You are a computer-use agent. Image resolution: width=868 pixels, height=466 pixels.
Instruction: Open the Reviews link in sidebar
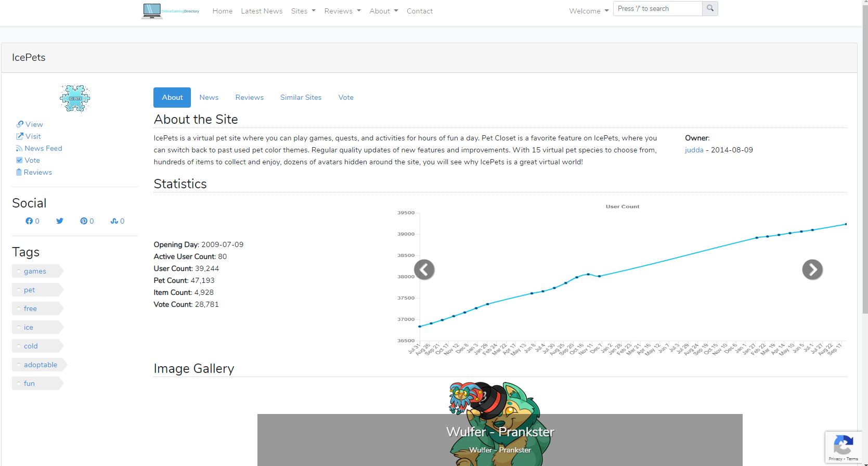click(x=34, y=172)
